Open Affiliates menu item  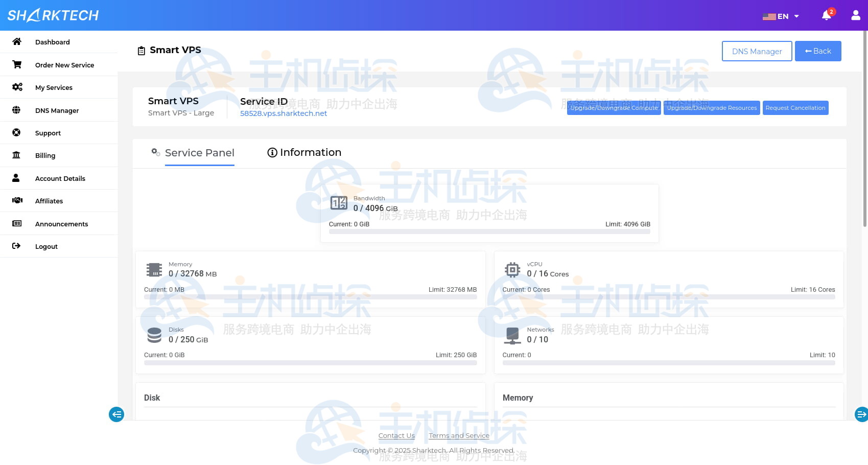(59, 201)
